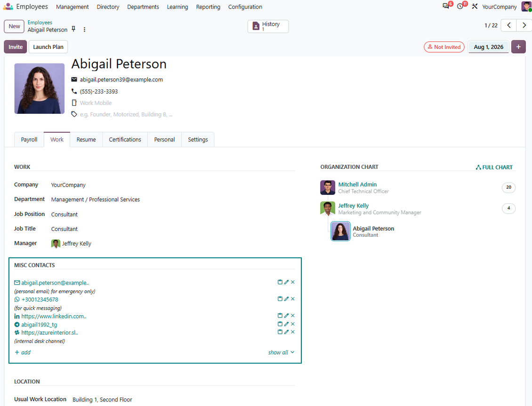532x406 pixels.
Task: Open the activities clock icon
Action: coord(460,7)
